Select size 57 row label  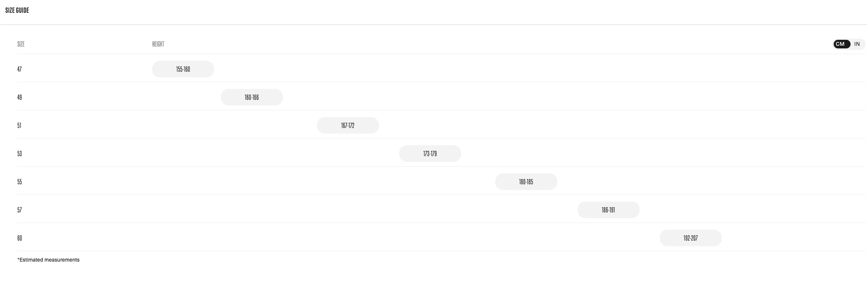point(19,210)
